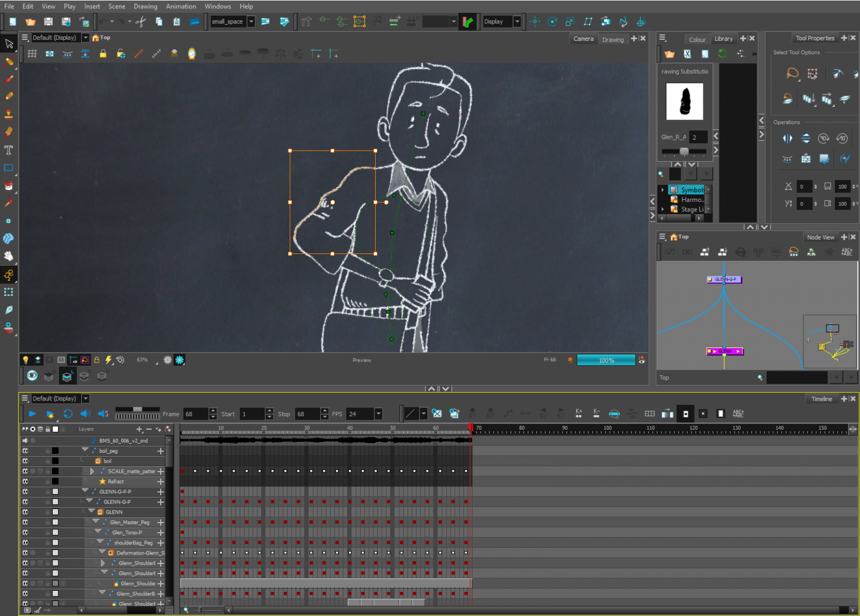
Task: Open the small_space workspace dropdown
Action: tap(251, 22)
